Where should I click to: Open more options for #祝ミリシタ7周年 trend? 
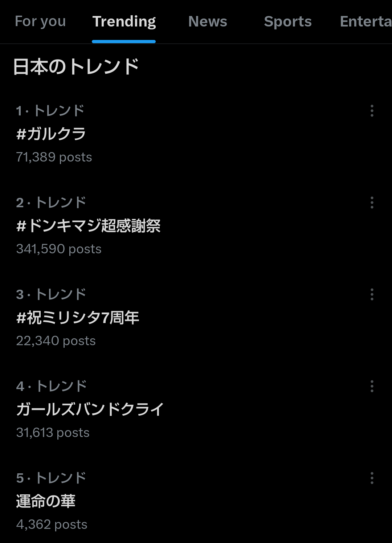(x=372, y=294)
